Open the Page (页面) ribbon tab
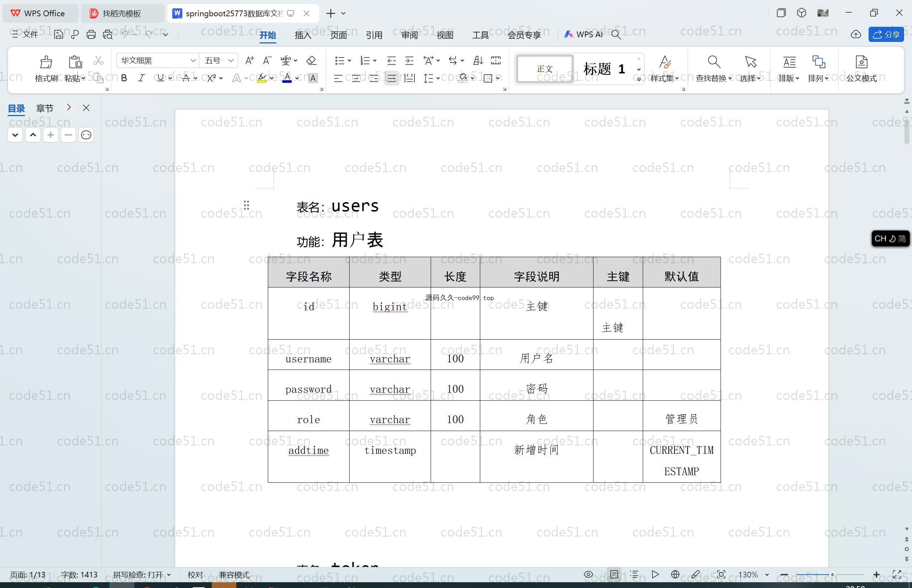Image resolution: width=912 pixels, height=588 pixels. click(338, 35)
